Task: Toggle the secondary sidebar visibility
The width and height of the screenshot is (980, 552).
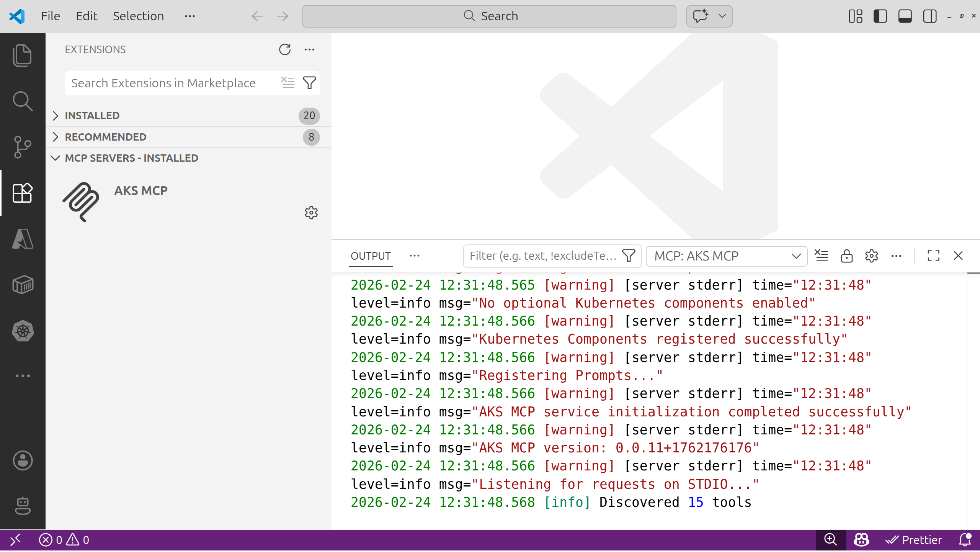Action: (929, 16)
